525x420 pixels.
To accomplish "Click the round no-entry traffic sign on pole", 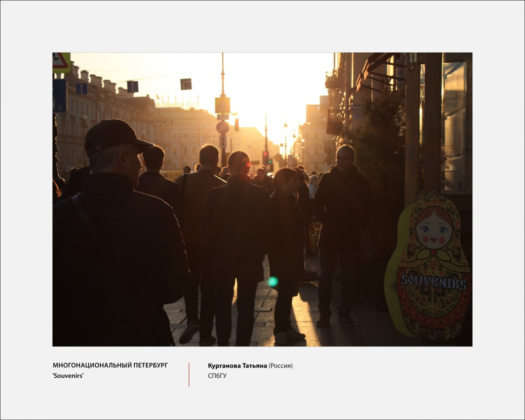I will pyautogui.click(x=223, y=128).
